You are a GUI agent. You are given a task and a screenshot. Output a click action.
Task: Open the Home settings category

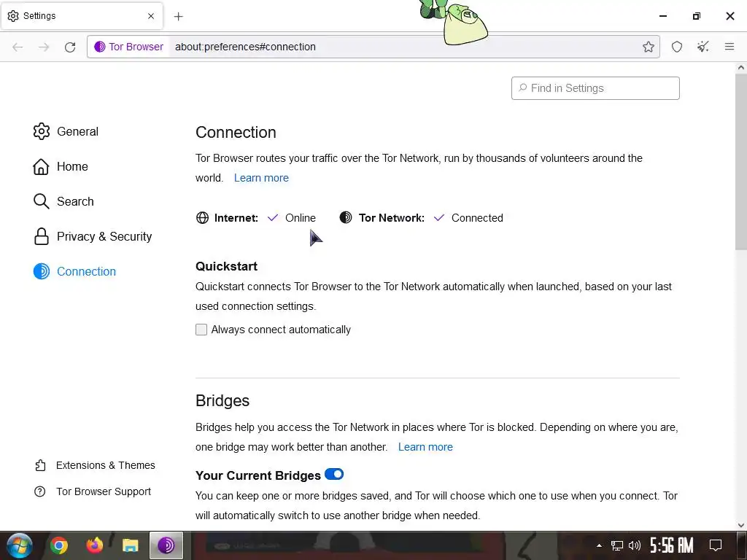61,167
